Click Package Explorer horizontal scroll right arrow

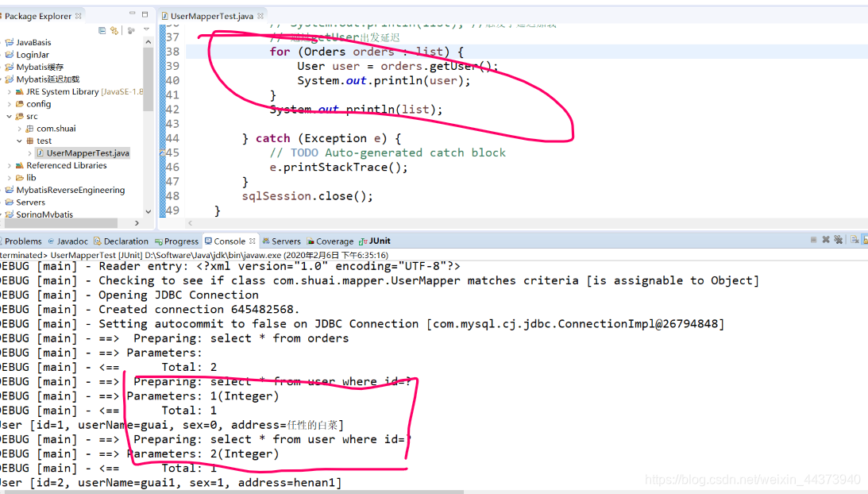tap(137, 223)
